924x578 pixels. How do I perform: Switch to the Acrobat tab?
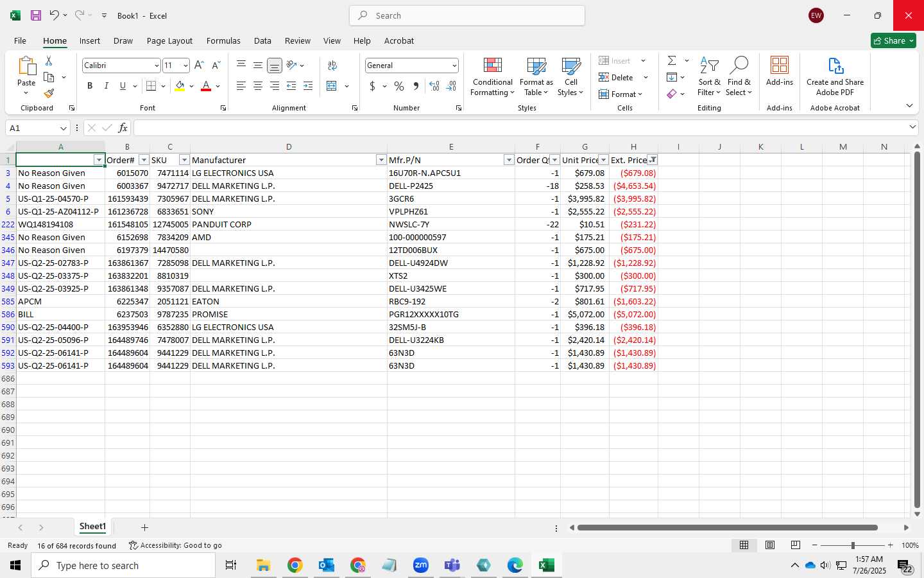coord(399,40)
